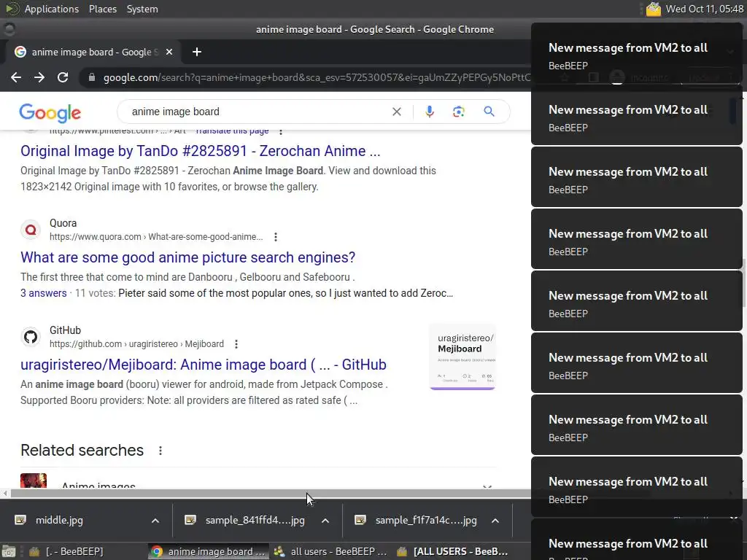The image size is (747, 560).
Task: Open Original Image by TanDo Zerochan result
Action: coord(200,151)
